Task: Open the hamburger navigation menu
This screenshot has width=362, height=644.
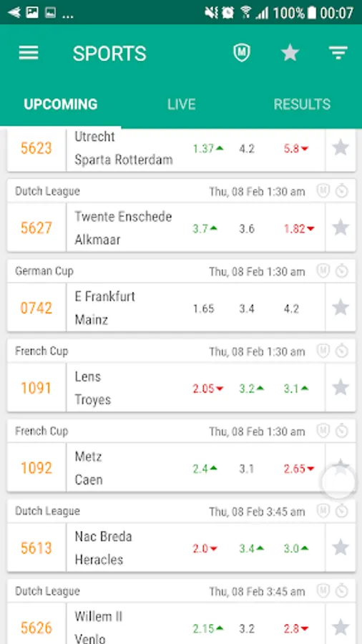Action: [29, 53]
